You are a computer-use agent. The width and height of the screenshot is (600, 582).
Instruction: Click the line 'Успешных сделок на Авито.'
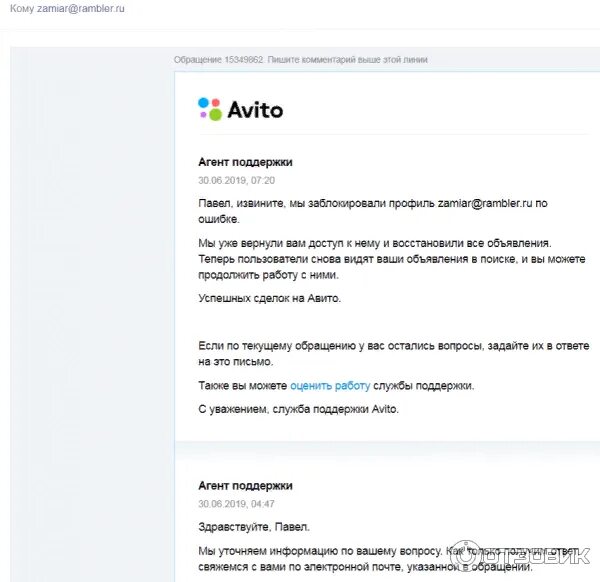coord(269,298)
